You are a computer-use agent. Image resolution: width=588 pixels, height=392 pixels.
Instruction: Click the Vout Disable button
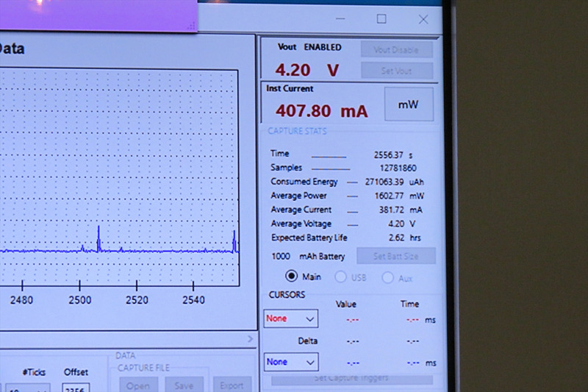coord(396,50)
